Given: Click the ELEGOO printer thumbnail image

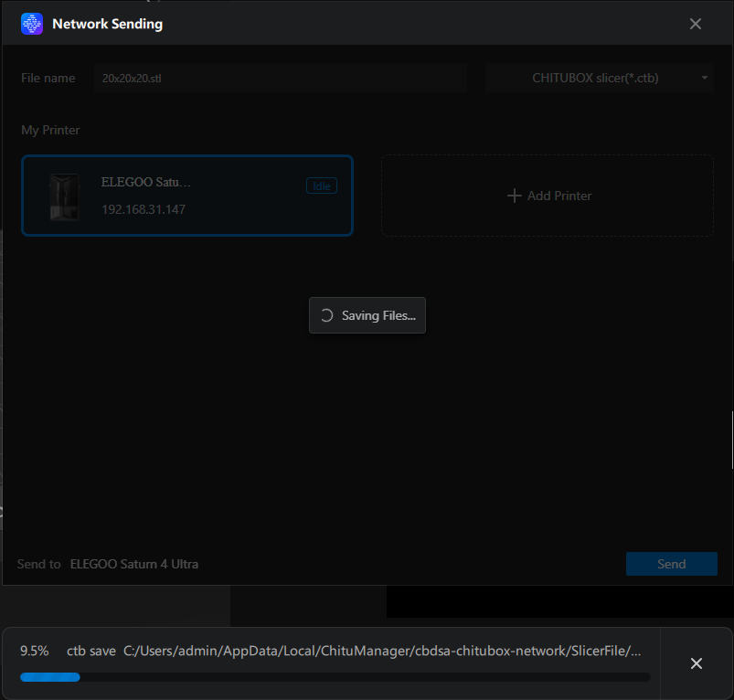Looking at the screenshot, I should pyautogui.click(x=65, y=196).
